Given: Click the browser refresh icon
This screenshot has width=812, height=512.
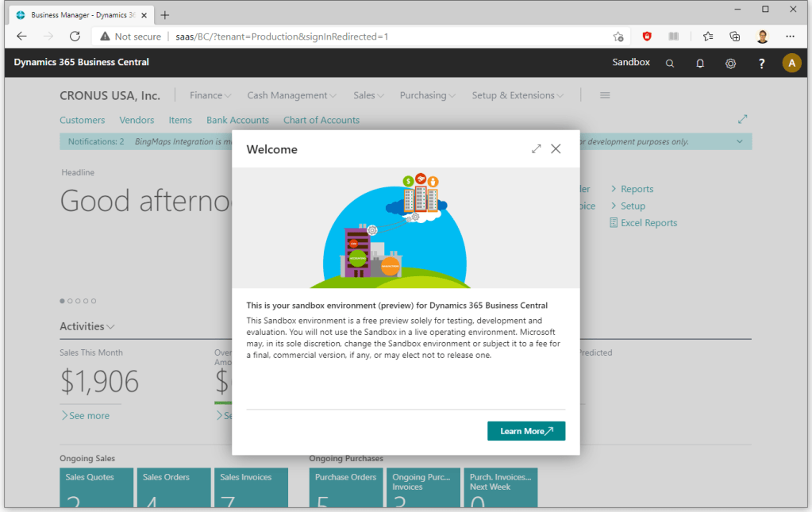Looking at the screenshot, I should tap(75, 37).
